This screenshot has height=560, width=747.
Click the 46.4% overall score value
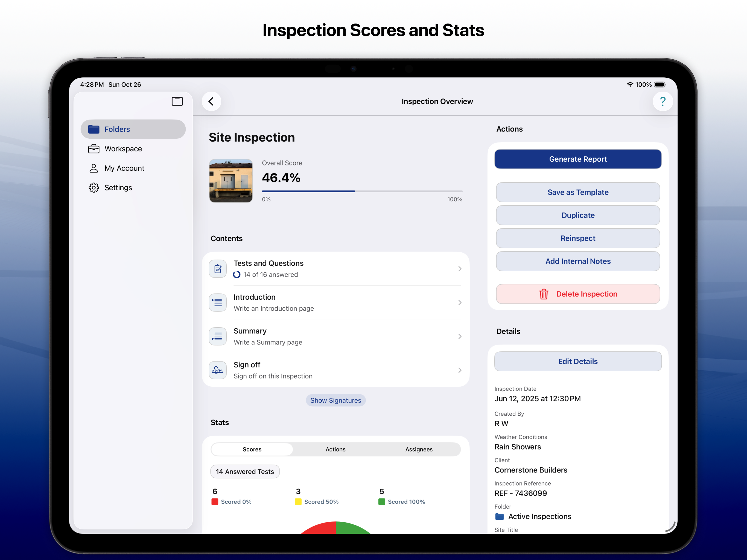click(281, 178)
